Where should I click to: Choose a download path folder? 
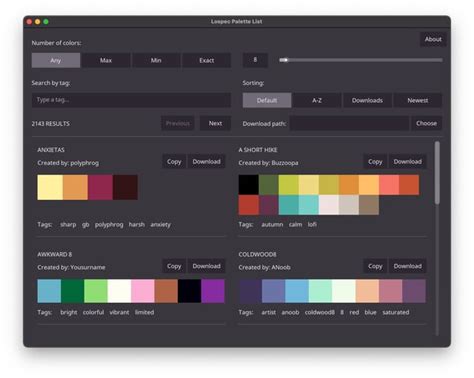(x=426, y=123)
